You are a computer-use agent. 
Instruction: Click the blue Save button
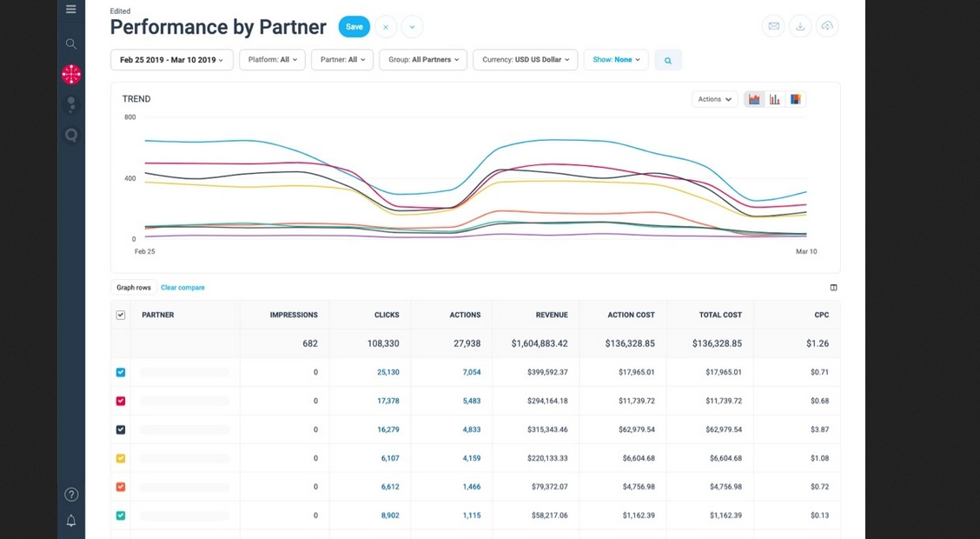354,27
